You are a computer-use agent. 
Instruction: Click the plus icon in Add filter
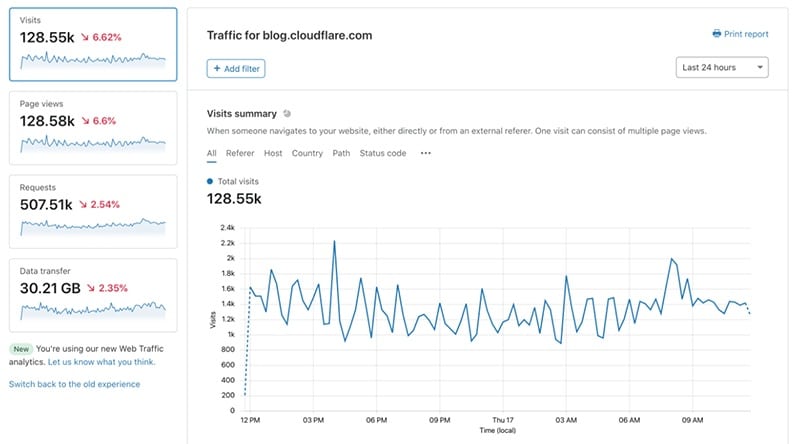(217, 68)
